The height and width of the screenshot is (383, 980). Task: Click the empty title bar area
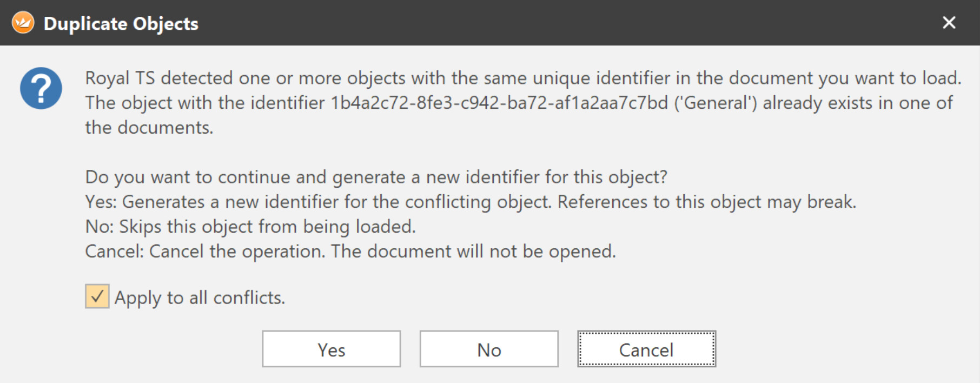[x=541, y=23]
